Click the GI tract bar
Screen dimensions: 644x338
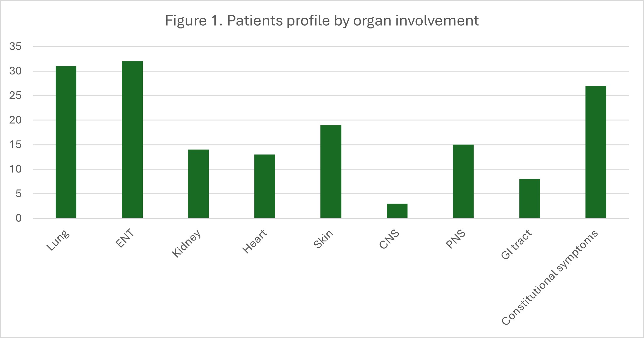click(530, 198)
